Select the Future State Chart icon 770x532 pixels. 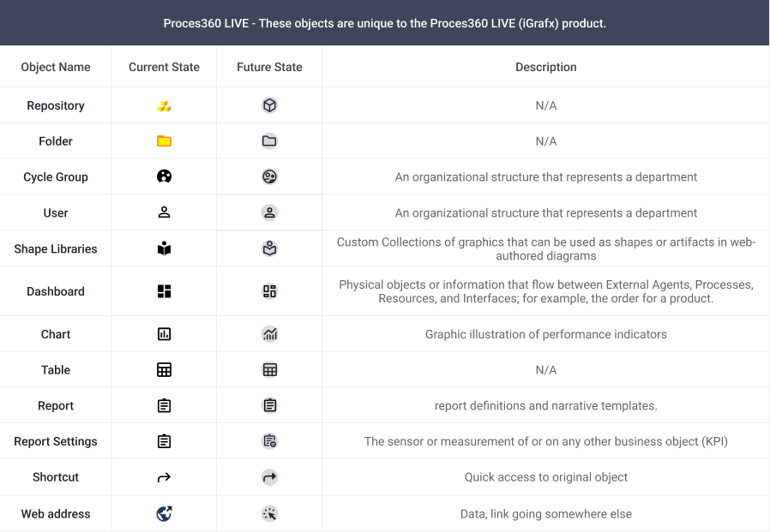point(269,334)
